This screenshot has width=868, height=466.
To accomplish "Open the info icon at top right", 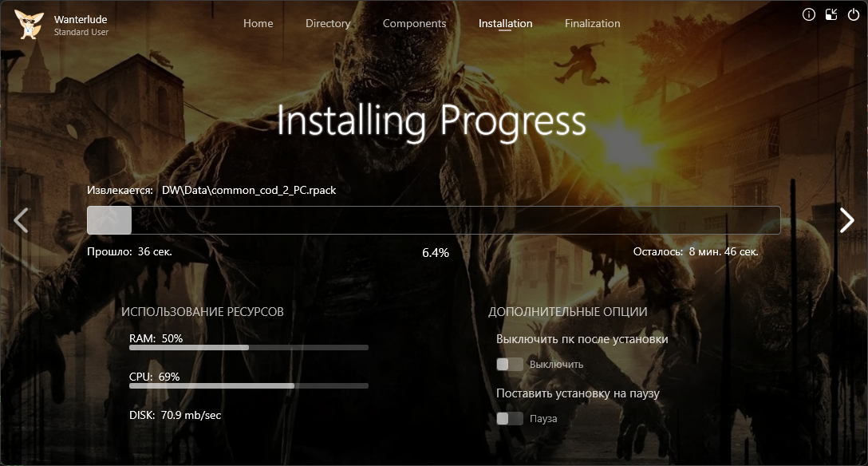I will (809, 14).
